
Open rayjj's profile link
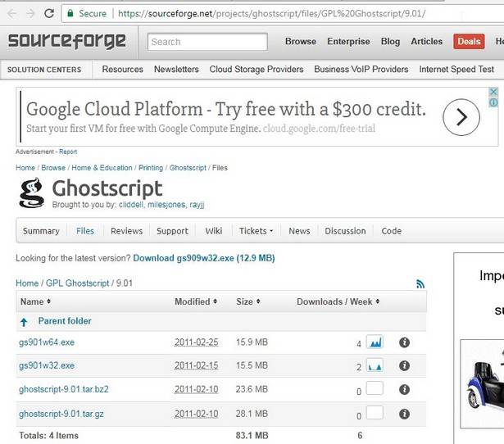pos(197,205)
